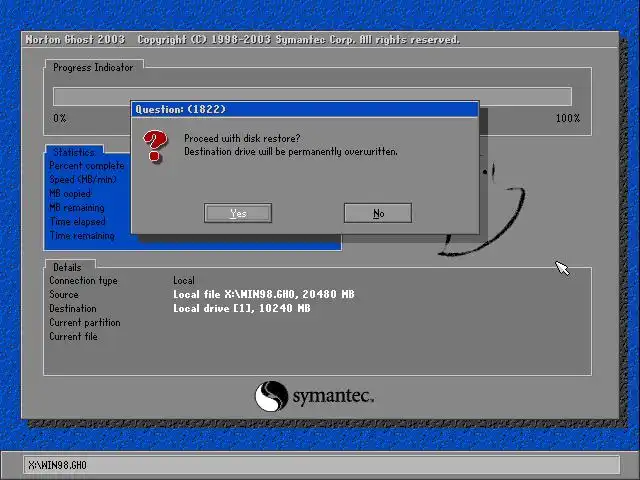The width and height of the screenshot is (640, 480).
Task: Click the red question mark icon
Action: coord(155,146)
